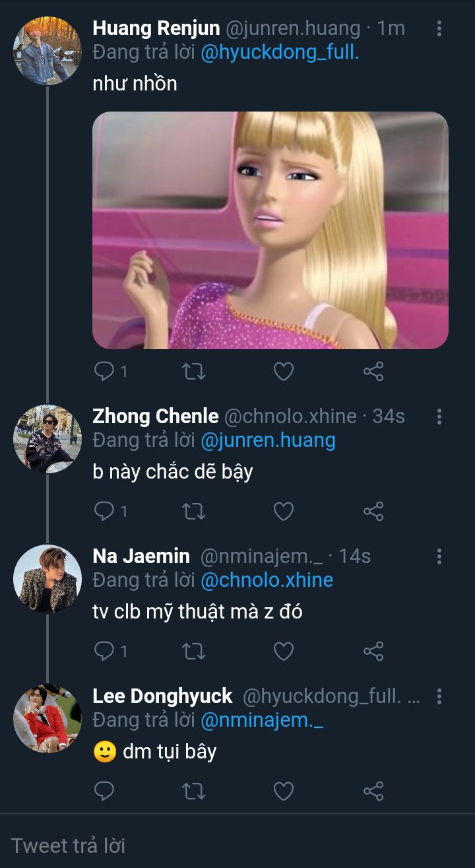Image resolution: width=475 pixels, height=868 pixels.
Task: Reply to Lee Donghyuck's tweet
Action: click(104, 791)
